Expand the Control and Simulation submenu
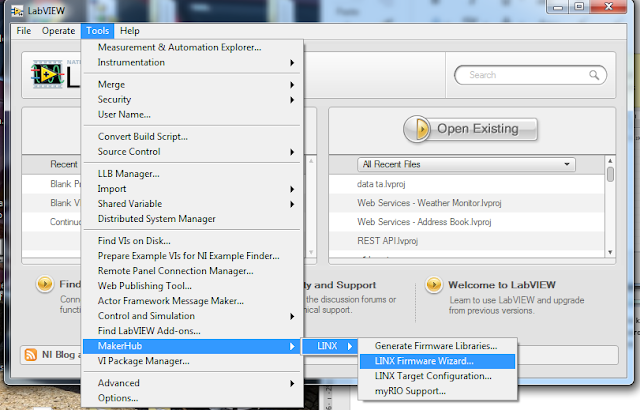Screen dimensions: 640x410 pos(192,316)
